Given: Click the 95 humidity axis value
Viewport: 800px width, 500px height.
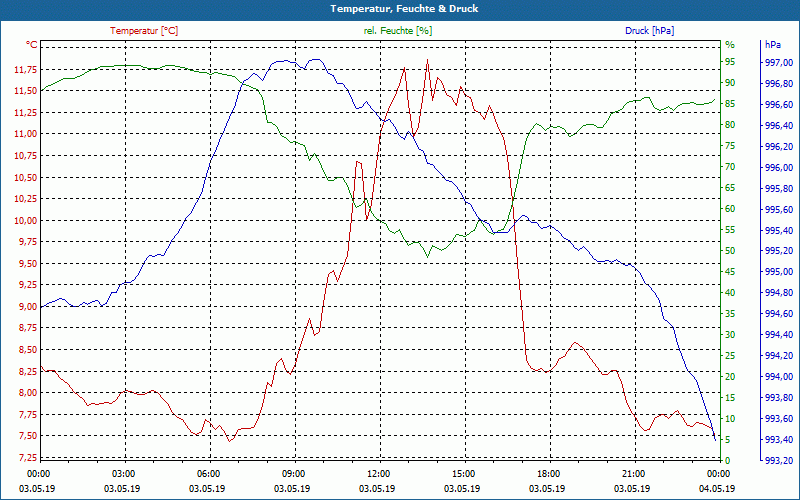Looking at the screenshot, I should tap(730, 62).
